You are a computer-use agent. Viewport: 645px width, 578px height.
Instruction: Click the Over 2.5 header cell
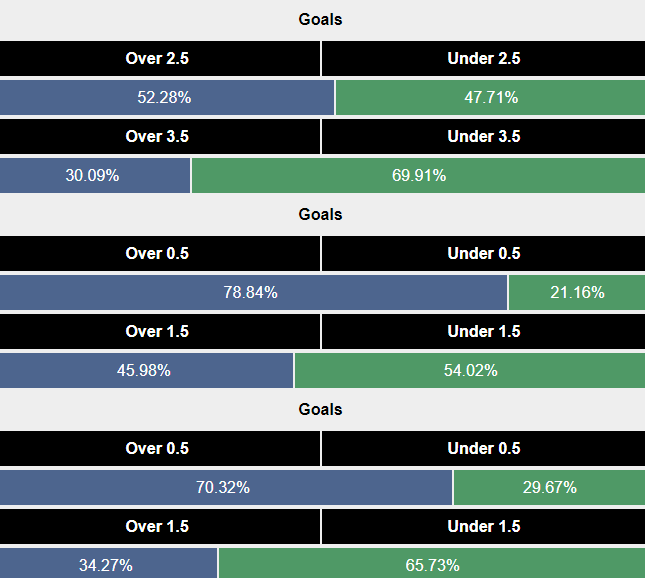coord(157,58)
